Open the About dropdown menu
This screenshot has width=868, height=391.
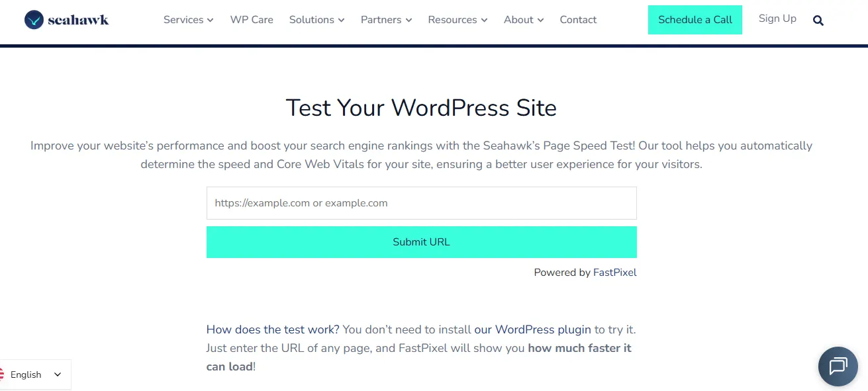click(x=523, y=20)
